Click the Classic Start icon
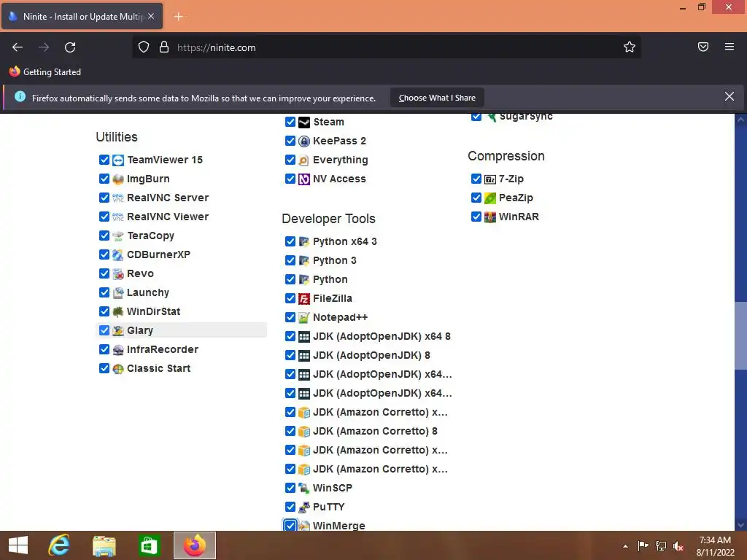The height and width of the screenshot is (560, 747). [117, 368]
